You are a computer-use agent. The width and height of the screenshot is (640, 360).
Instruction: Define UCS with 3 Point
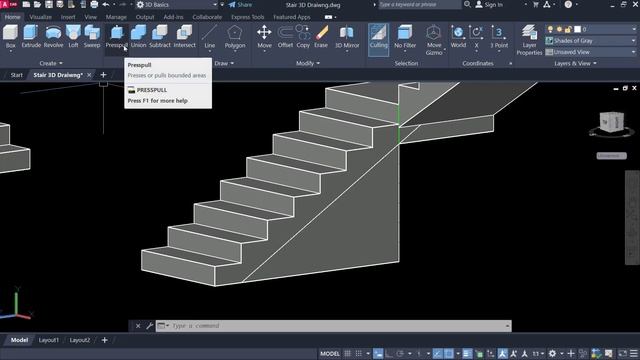(x=499, y=36)
